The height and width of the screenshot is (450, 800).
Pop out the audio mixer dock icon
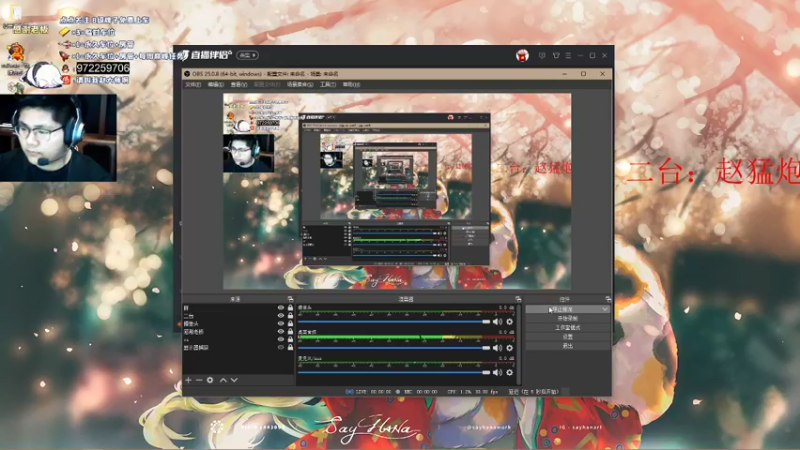pos(518,299)
